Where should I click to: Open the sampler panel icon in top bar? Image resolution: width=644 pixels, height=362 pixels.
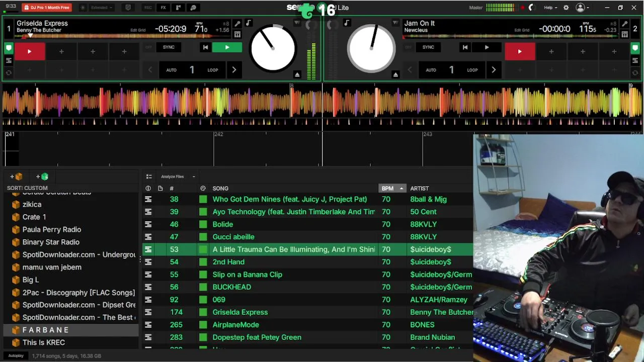click(178, 8)
